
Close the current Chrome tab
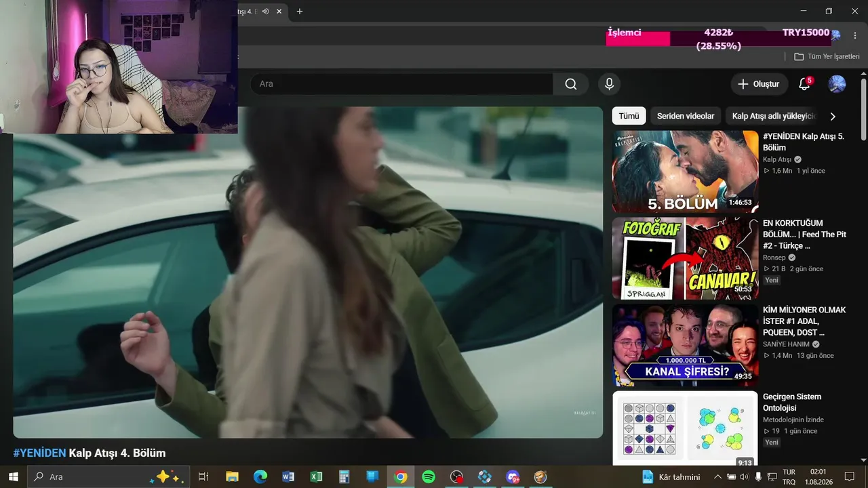point(279,12)
